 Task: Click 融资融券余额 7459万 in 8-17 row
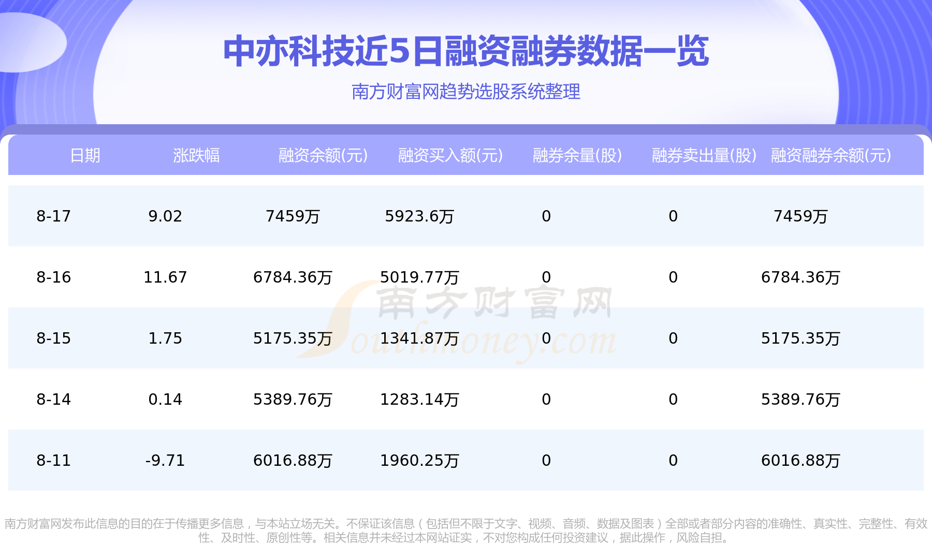click(800, 216)
